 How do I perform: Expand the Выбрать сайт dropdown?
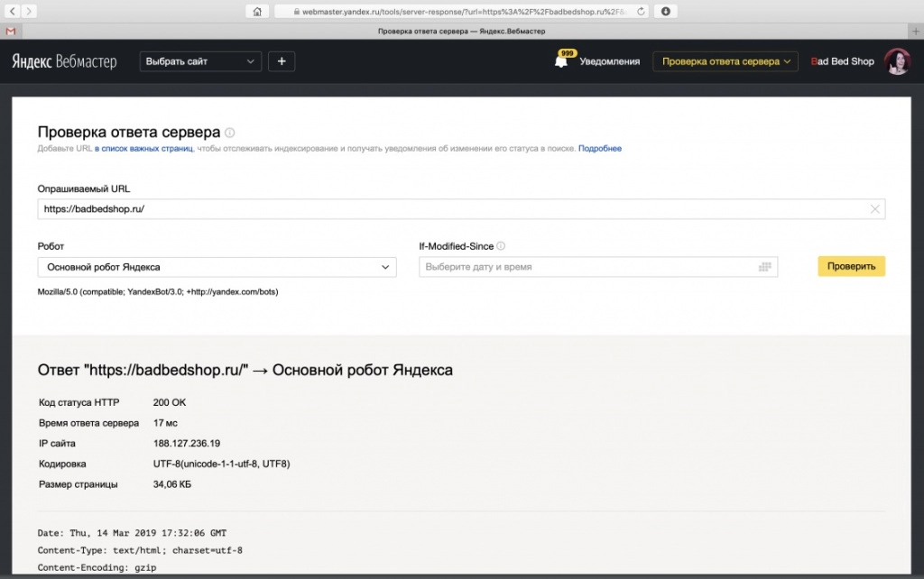pos(200,61)
